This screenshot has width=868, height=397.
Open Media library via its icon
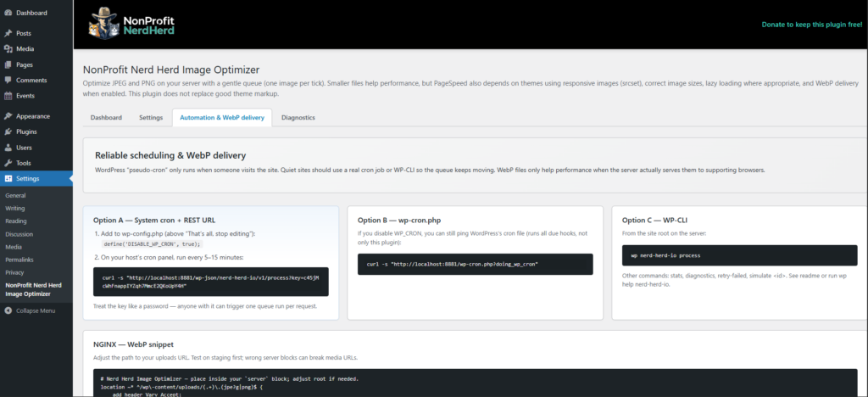(8, 48)
